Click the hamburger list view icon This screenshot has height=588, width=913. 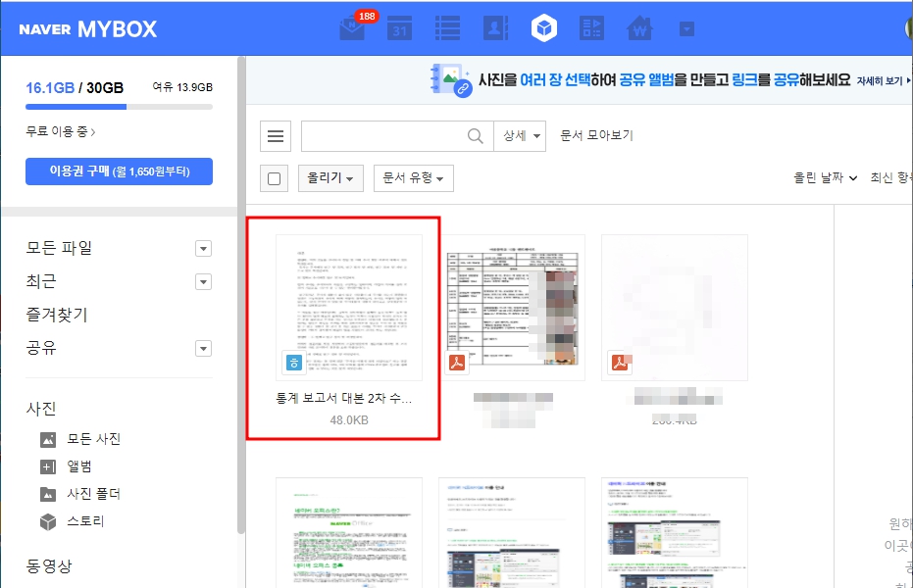tap(276, 135)
